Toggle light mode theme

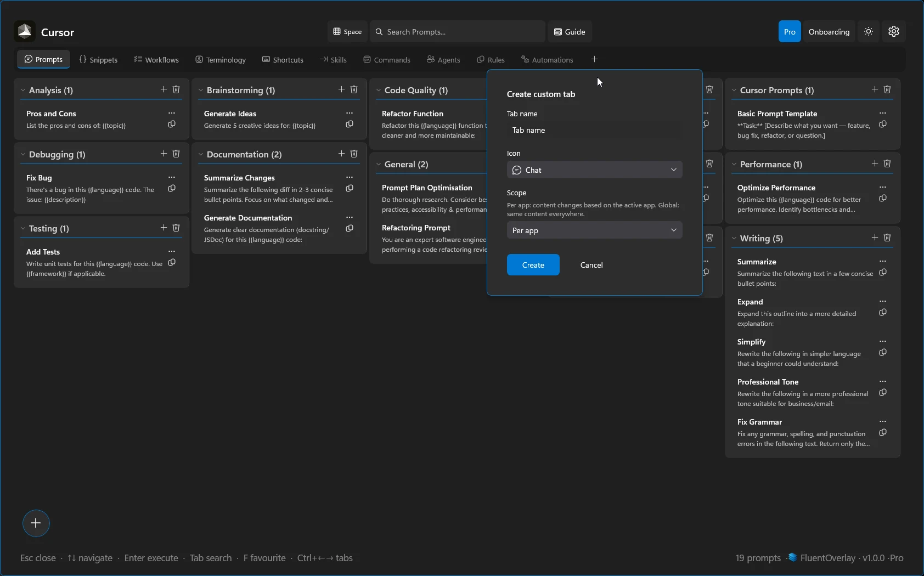[869, 31]
